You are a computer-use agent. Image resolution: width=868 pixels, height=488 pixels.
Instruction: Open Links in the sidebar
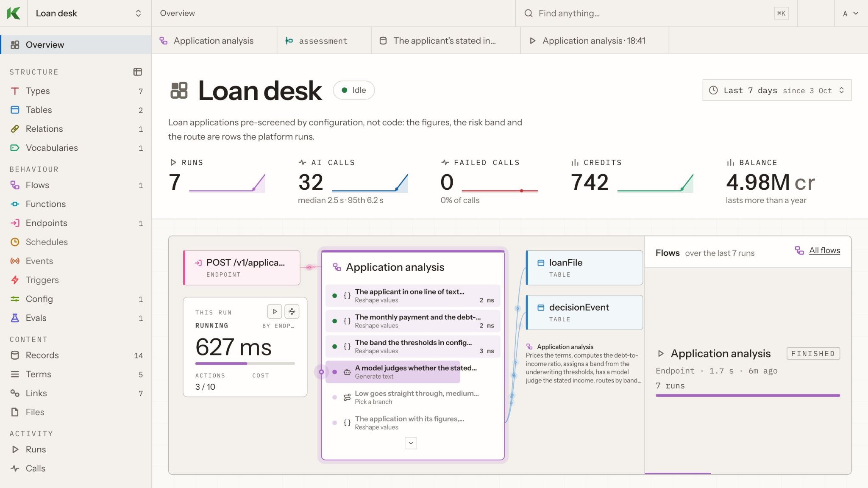click(x=76, y=393)
